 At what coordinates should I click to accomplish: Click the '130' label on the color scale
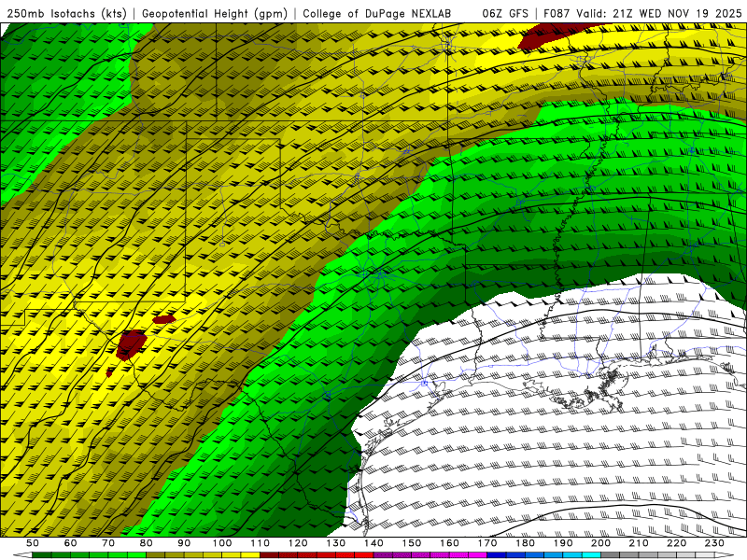(x=336, y=543)
